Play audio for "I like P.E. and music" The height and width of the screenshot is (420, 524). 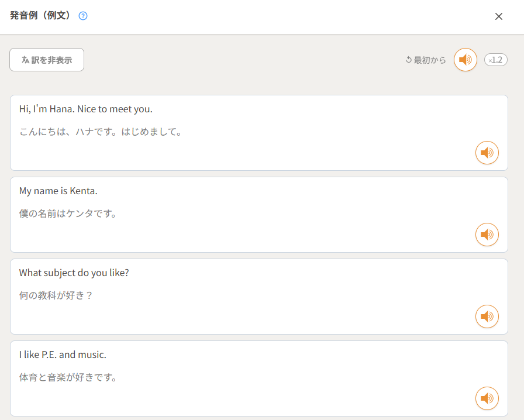(487, 398)
